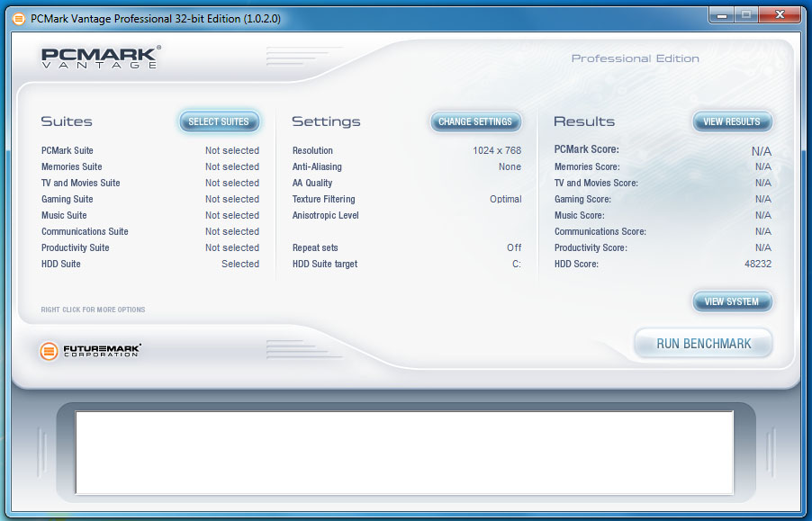Viewport: 812px width, 521px height.
Task: Click the AA Quality label
Action: pyautogui.click(x=312, y=183)
